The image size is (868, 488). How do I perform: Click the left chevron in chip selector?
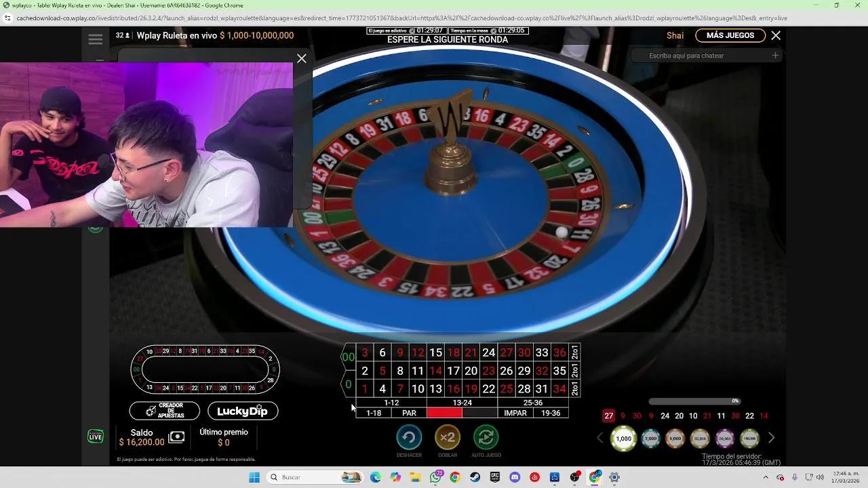pyautogui.click(x=599, y=438)
